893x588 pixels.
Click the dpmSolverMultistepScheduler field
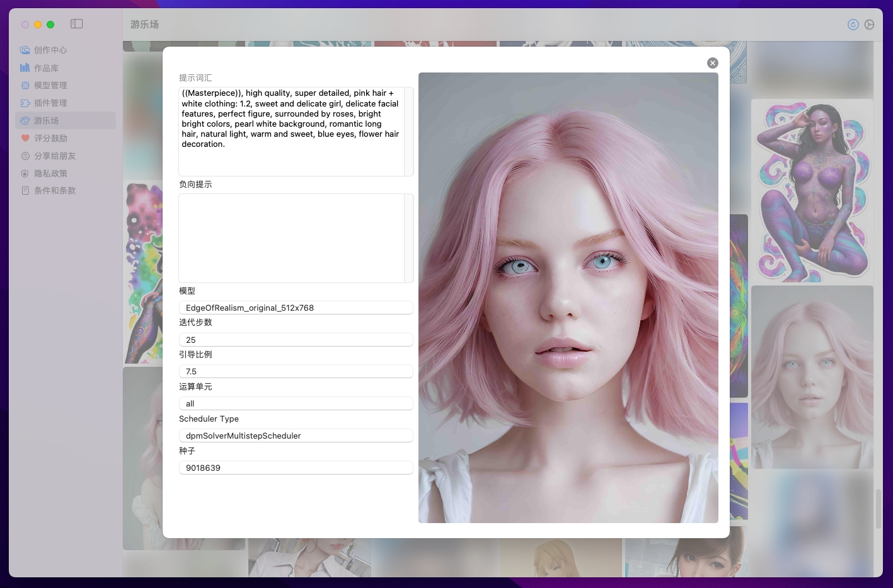tap(296, 435)
